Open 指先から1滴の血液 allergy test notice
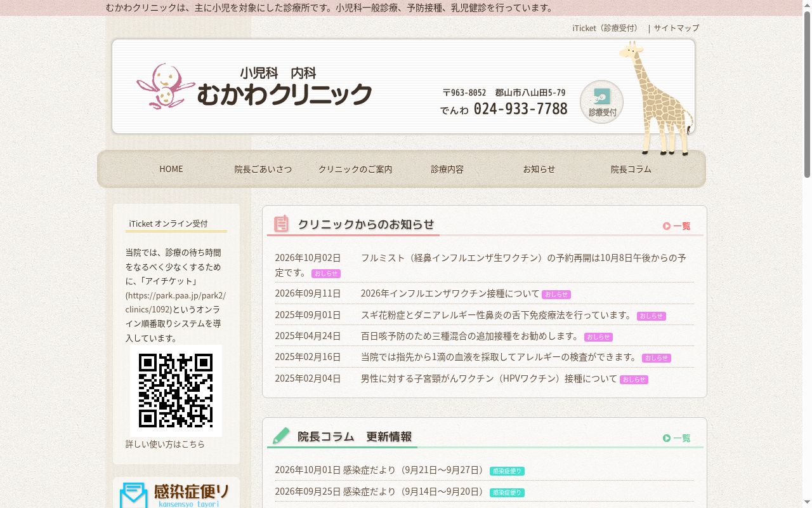812x508 pixels. (x=499, y=357)
